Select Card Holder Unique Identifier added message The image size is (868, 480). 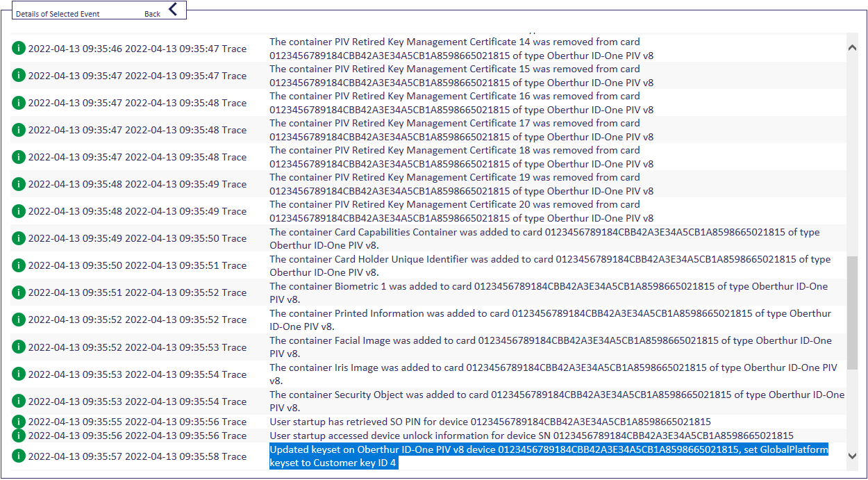550,265
